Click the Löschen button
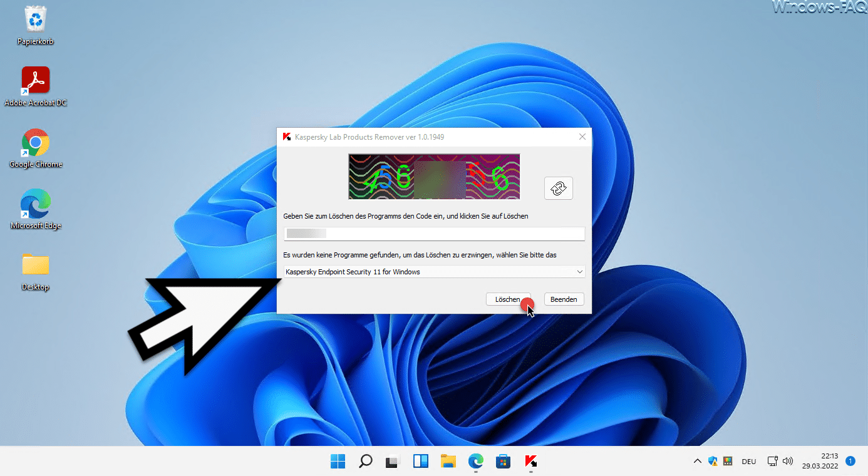Screen dimensions: 868x476 coord(508,299)
